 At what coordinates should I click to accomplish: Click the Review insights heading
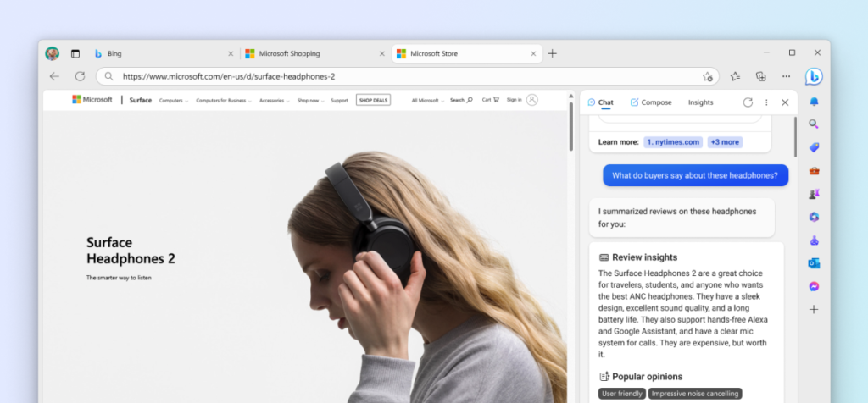click(644, 257)
